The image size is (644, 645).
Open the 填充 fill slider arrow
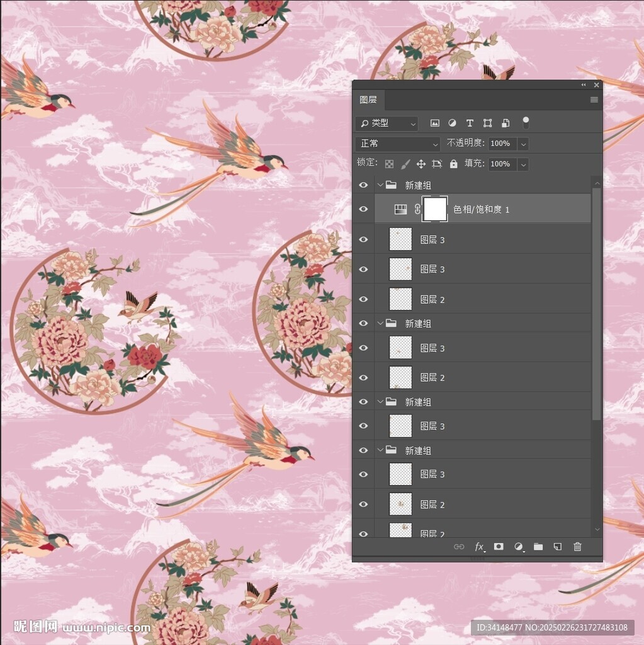pos(523,164)
